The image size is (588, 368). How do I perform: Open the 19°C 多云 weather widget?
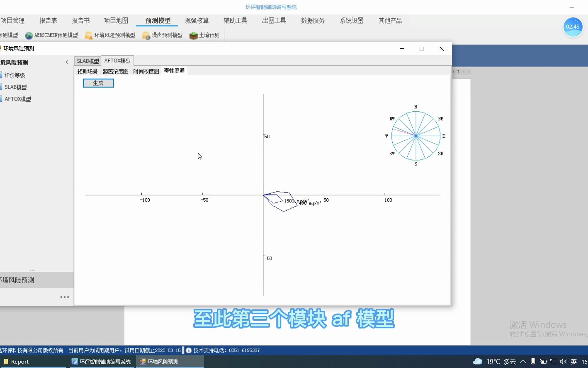coord(499,362)
